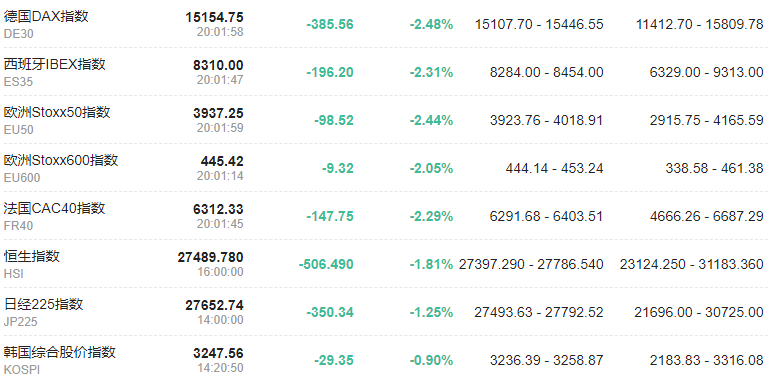Screen dimensions: 769x379
Task: Open the 西班牙IBEX指数 row
Action: tap(384, 72)
